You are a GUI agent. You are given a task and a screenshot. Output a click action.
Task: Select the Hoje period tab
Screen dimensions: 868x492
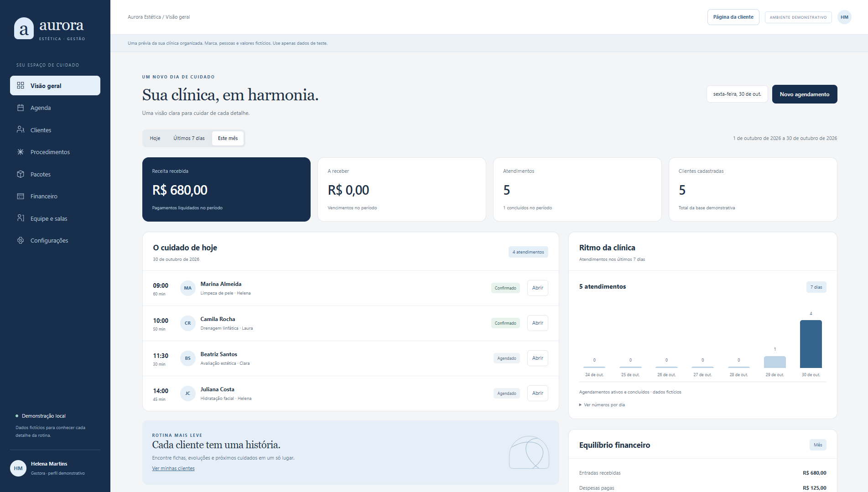point(155,138)
